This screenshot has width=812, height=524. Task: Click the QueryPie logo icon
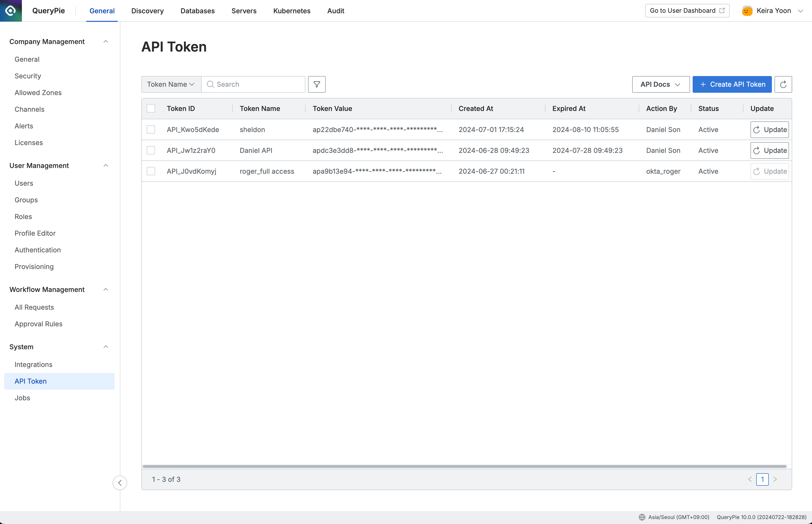pos(11,11)
